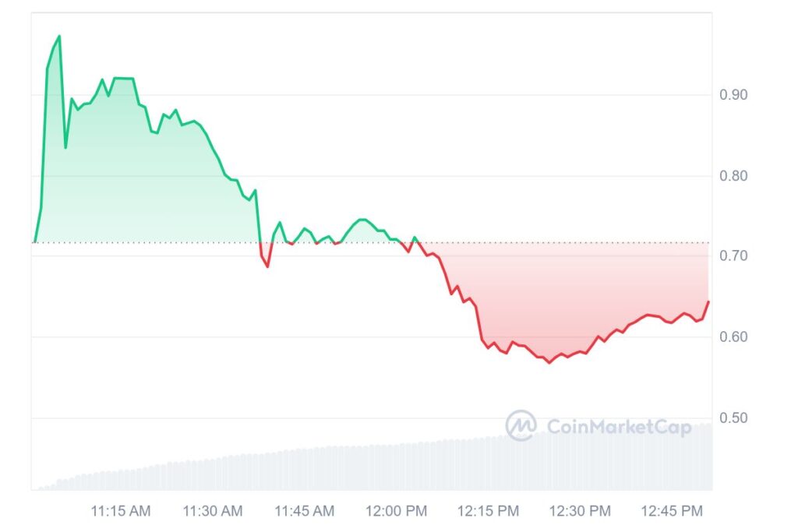Click the 0.50 price axis label
This screenshot has width=798, height=532.
[x=733, y=418]
